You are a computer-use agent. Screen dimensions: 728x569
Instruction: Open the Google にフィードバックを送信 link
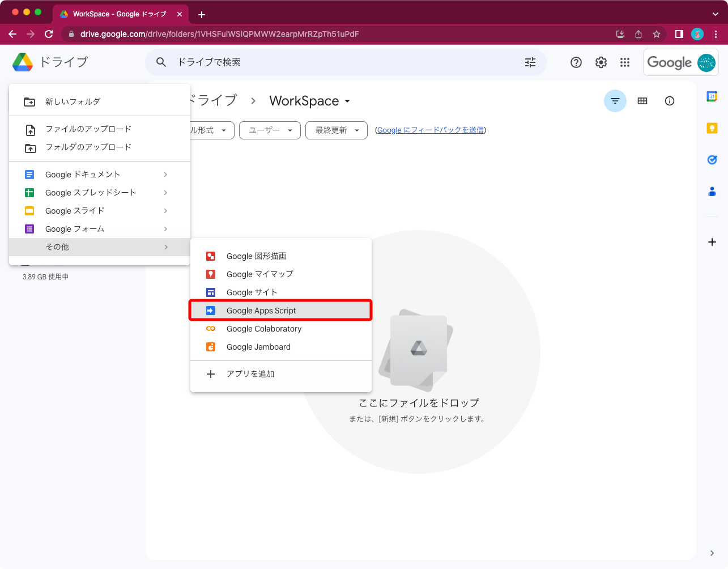click(430, 130)
